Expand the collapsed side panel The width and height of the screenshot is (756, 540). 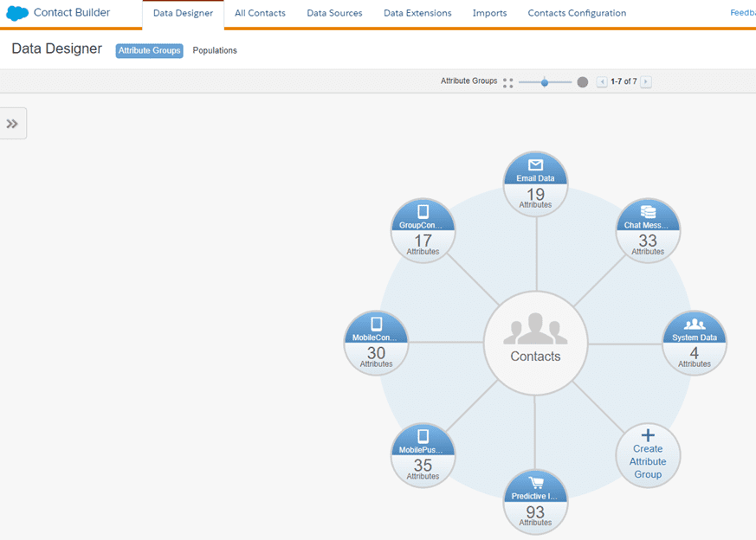pos(13,124)
